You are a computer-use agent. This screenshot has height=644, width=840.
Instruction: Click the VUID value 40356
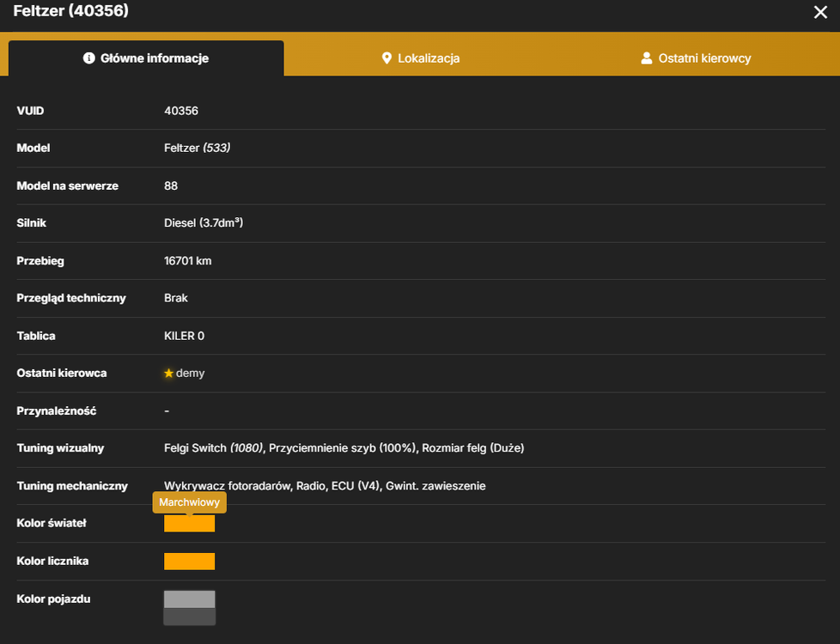181,111
